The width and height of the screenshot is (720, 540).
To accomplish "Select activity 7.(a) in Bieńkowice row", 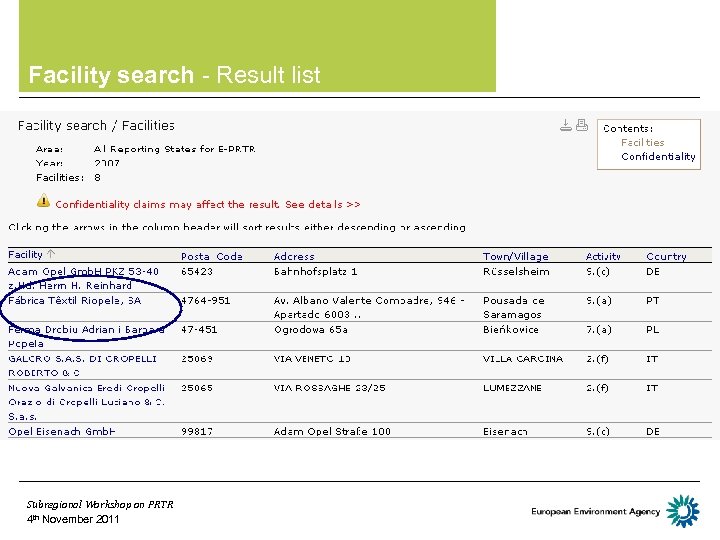I will point(599,329).
